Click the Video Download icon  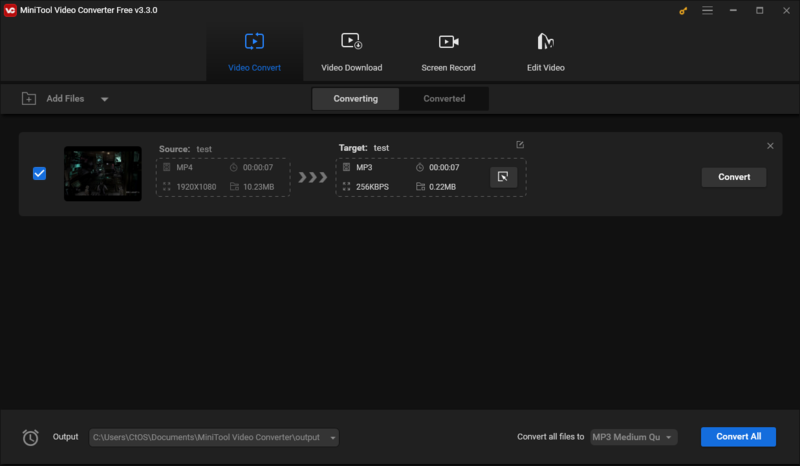coord(352,41)
